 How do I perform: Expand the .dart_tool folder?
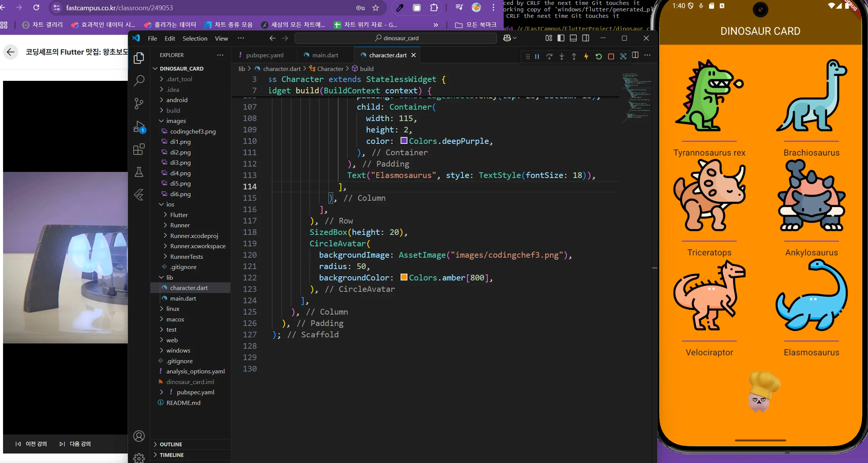click(x=179, y=79)
